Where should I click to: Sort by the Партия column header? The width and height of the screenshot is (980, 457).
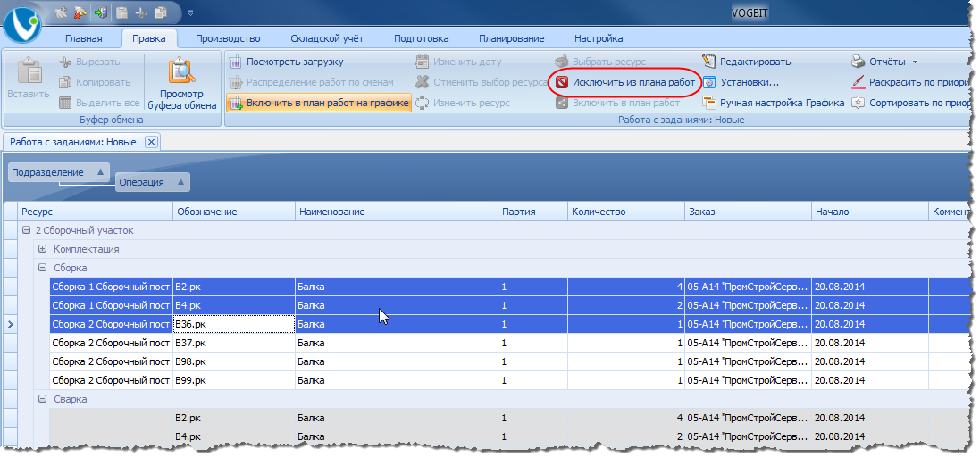coord(532,212)
